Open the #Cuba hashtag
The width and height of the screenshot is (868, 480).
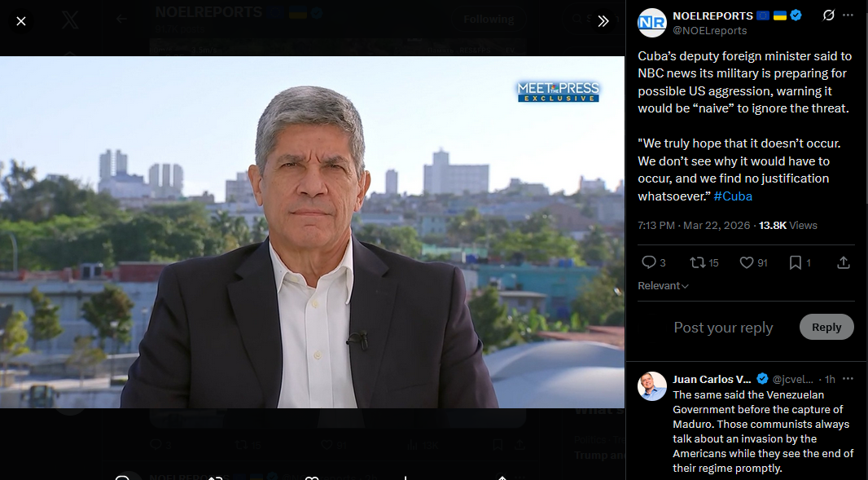(733, 196)
